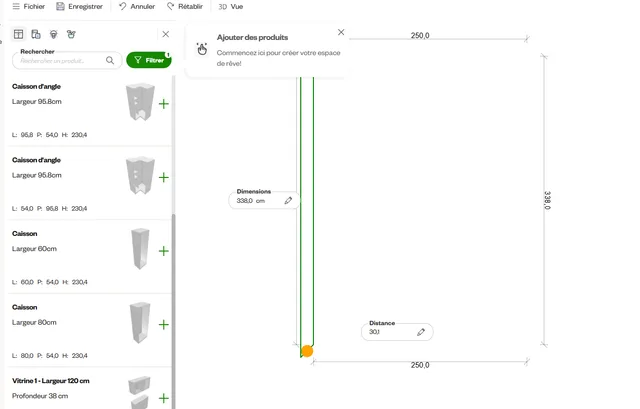Click the hand pointer tooltip icon
Viewport: 640px width, 409px height.
coord(202,49)
